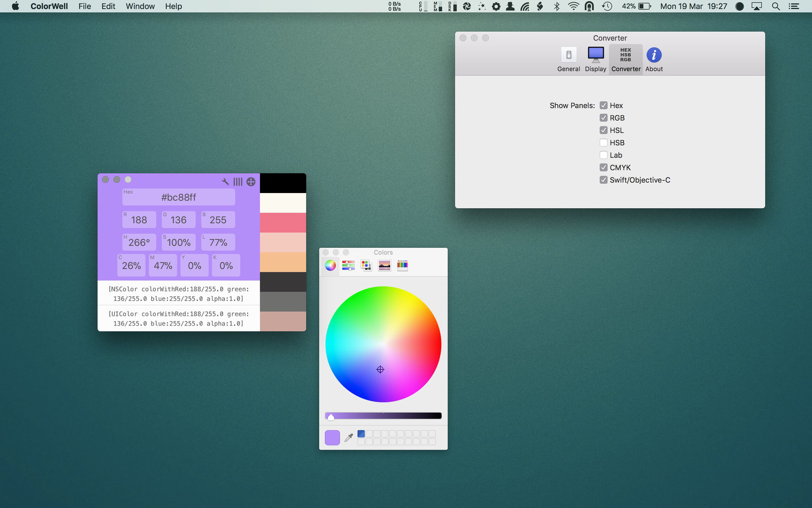Open the wrench preferences icon in ColorWell
Screen dimensions: 812x508
click(x=226, y=181)
